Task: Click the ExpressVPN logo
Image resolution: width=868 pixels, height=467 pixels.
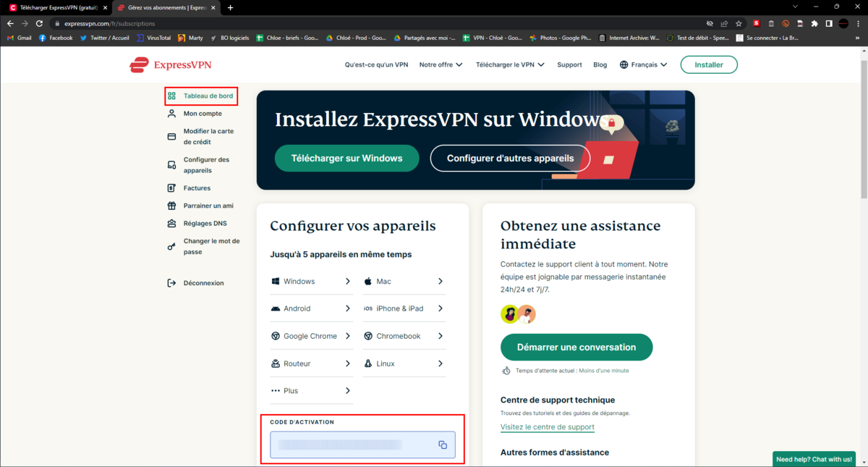Action: pos(170,64)
